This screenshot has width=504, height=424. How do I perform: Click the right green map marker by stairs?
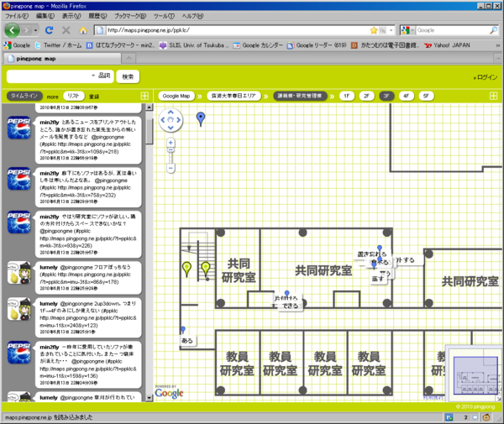[206, 269]
